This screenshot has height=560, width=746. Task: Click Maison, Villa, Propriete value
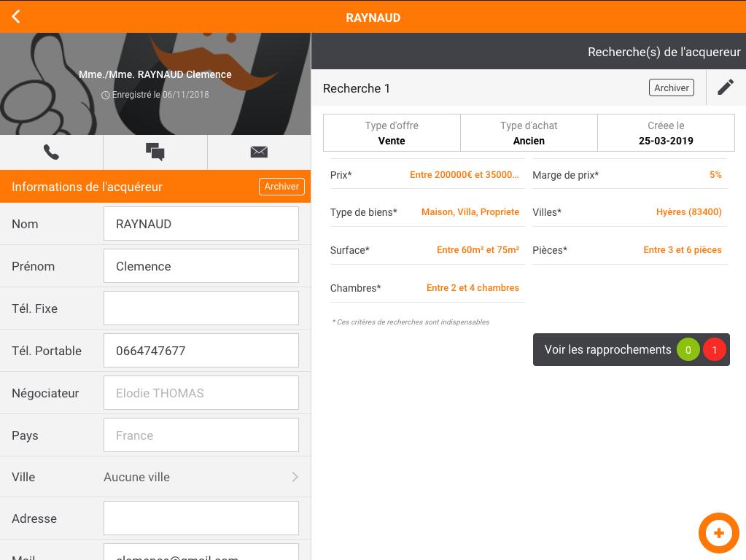(470, 212)
